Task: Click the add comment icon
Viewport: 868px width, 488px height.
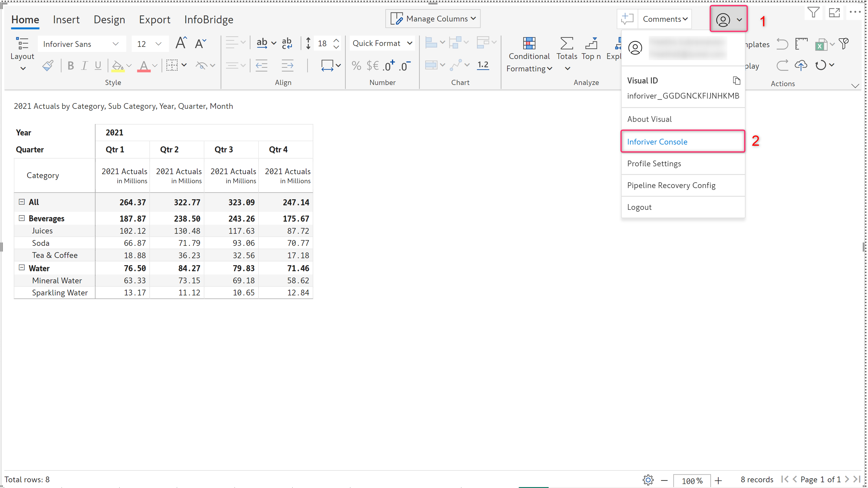Action: 627,19
